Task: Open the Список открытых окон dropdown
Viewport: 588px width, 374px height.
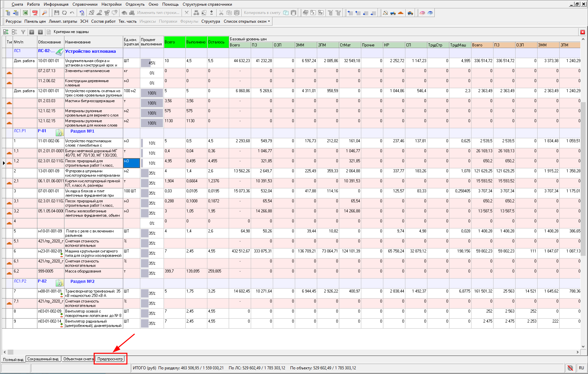Action: click(247, 21)
